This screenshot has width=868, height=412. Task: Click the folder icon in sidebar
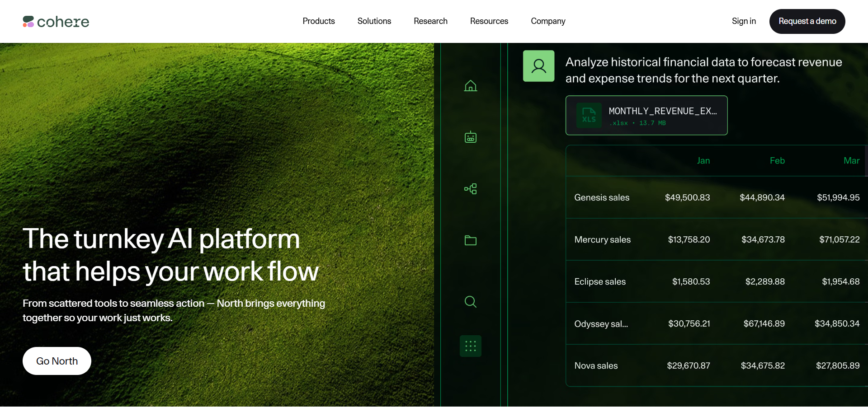click(470, 240)
